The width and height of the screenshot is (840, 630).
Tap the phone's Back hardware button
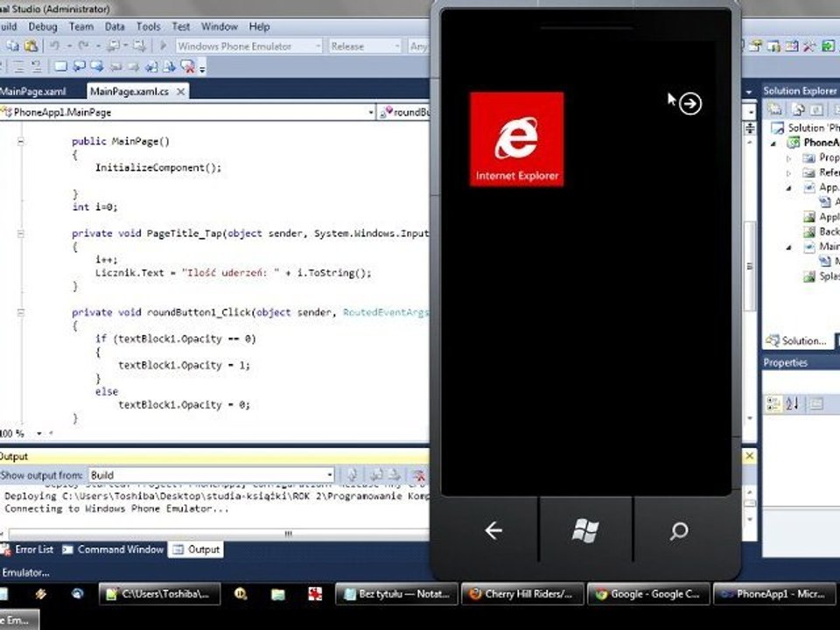(x=493, y=530)
